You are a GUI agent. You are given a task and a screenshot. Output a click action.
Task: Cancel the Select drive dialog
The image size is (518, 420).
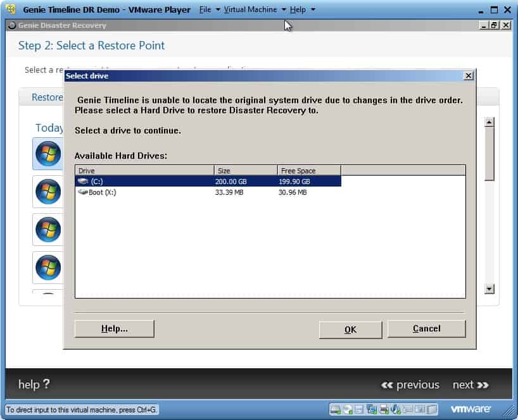click(x=426, y=329)
